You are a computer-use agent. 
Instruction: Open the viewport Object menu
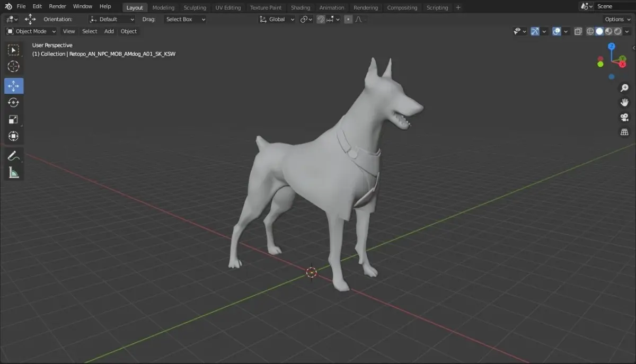[129, 31]
